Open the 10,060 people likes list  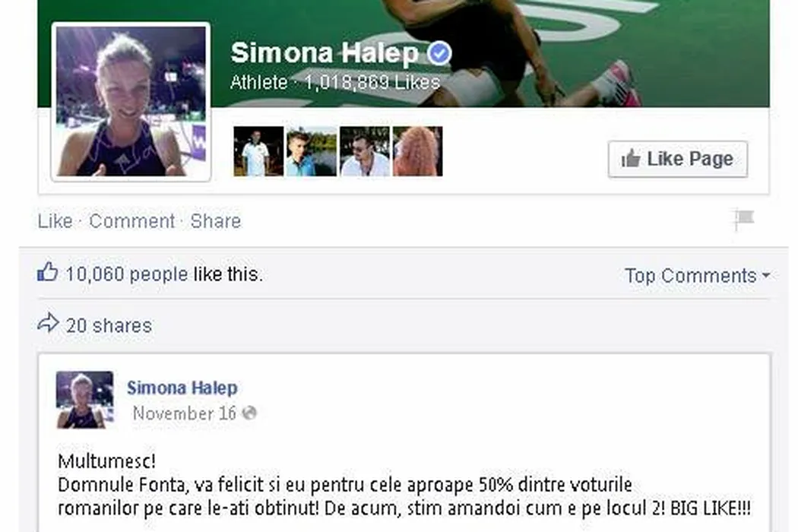coord(127,274)
